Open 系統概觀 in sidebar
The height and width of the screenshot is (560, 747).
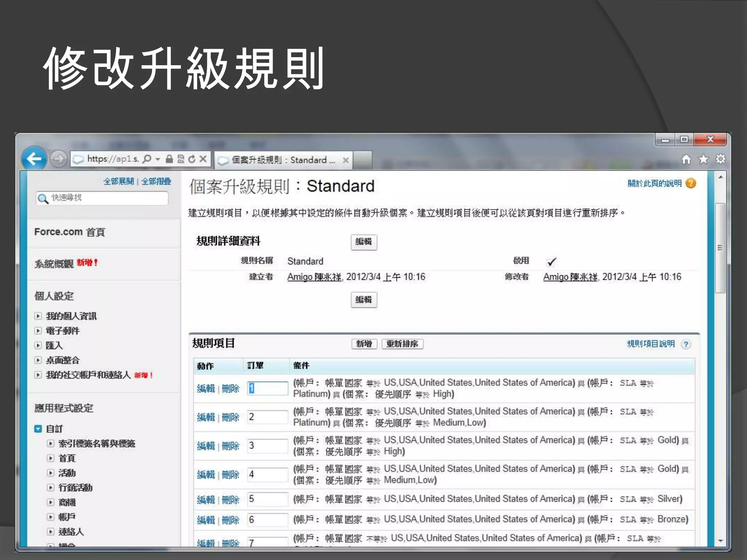point(54,264)
